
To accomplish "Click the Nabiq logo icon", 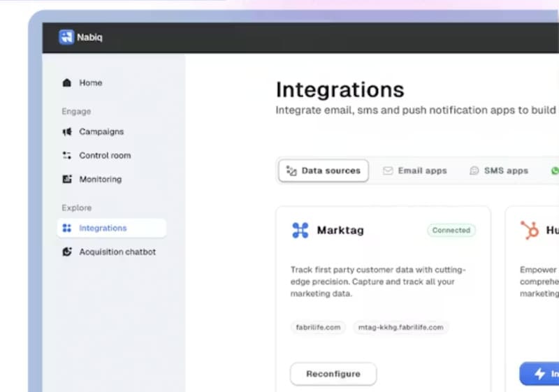I will 66,37.
